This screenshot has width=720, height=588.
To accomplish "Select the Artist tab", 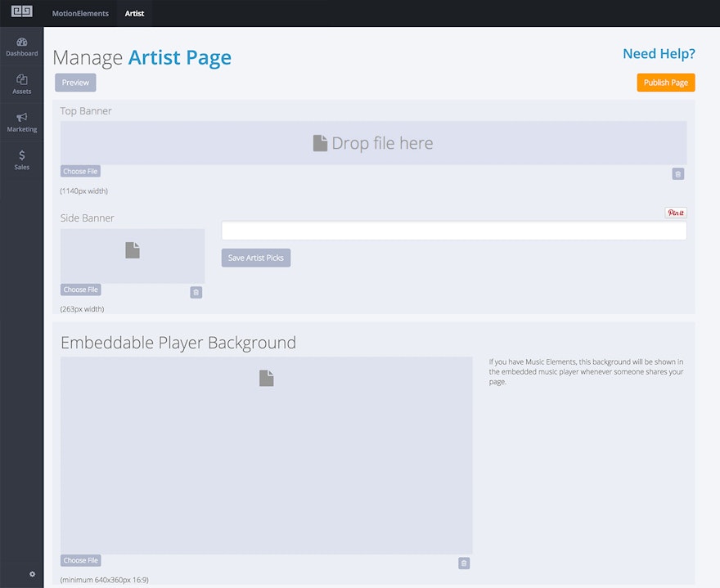I will tap(134, 13).
